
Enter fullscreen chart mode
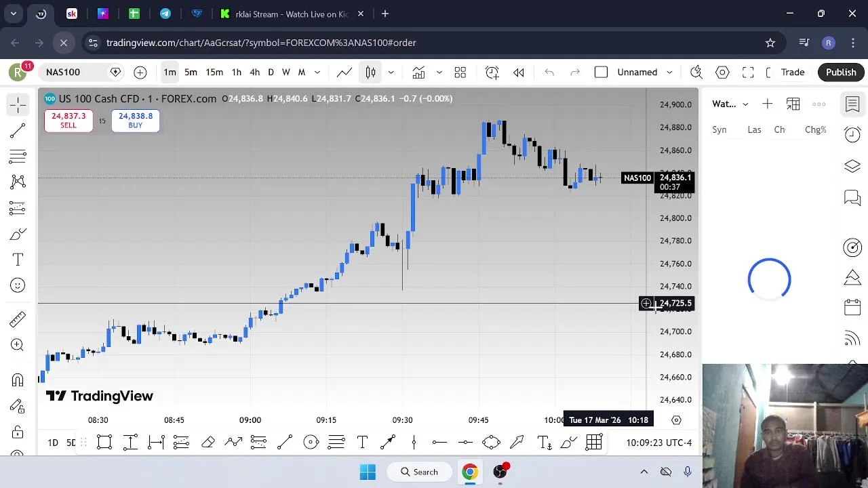pos(748,72)
